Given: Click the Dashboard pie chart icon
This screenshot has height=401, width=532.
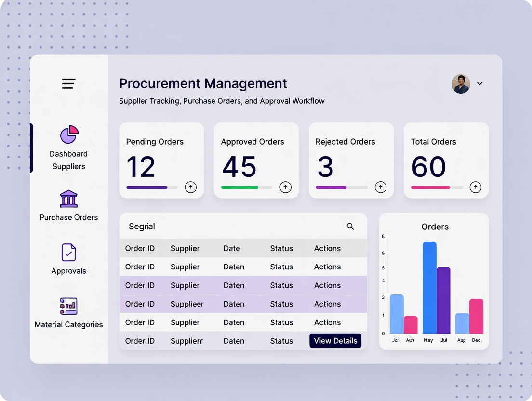Looking at the screenshot, I should [69, 134].
